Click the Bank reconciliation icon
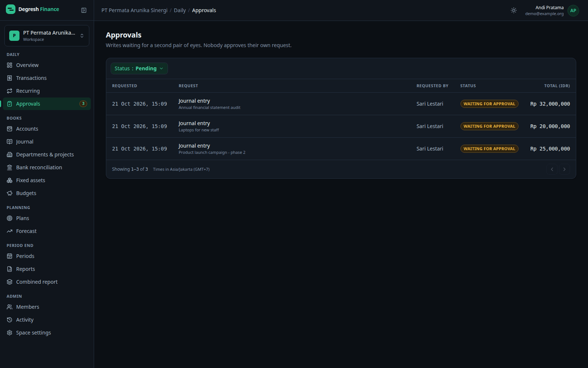588x368 pixels. pyautogui.click(x=10, y=167)
